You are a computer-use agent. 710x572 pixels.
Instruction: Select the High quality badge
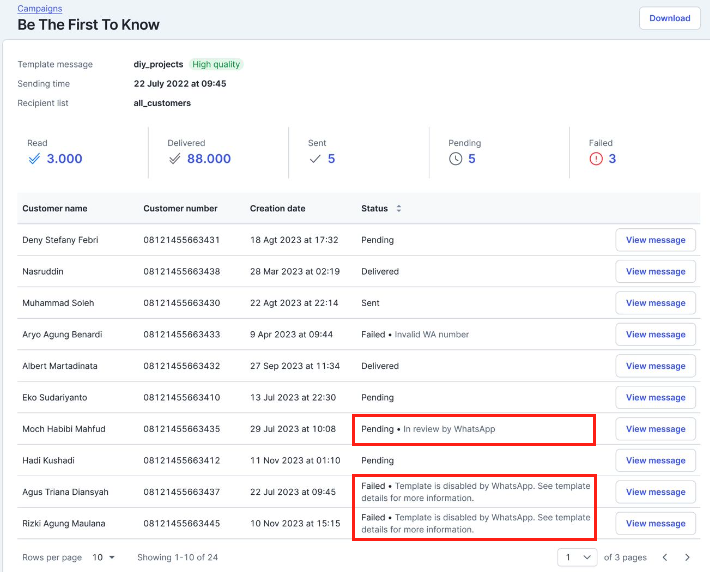tap(216, 64)
